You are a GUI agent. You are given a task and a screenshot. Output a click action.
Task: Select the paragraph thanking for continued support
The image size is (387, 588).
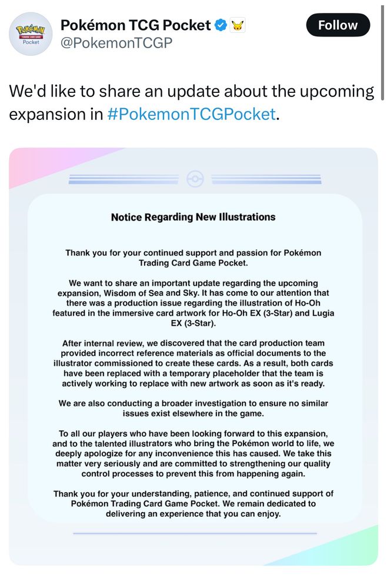[x=193, y=258]
